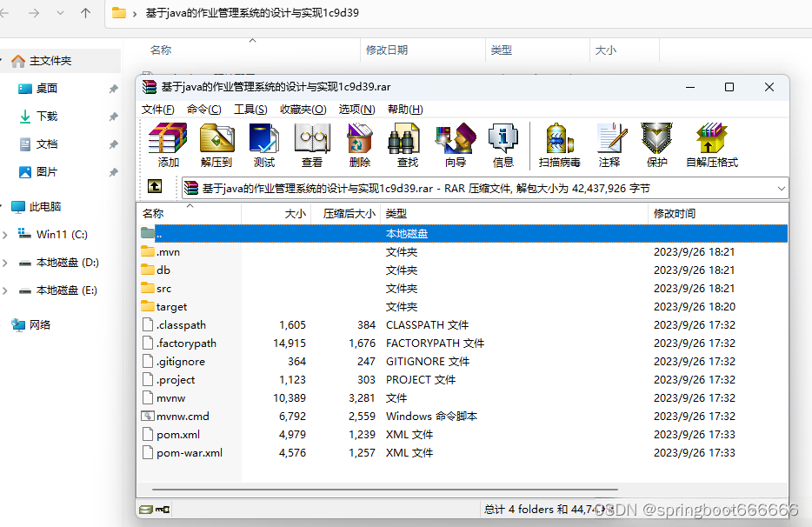The width and height of the screenshot is (812, 527).
Task: Select the mvnw.cmd script file icon
Action: click(148, 416)
